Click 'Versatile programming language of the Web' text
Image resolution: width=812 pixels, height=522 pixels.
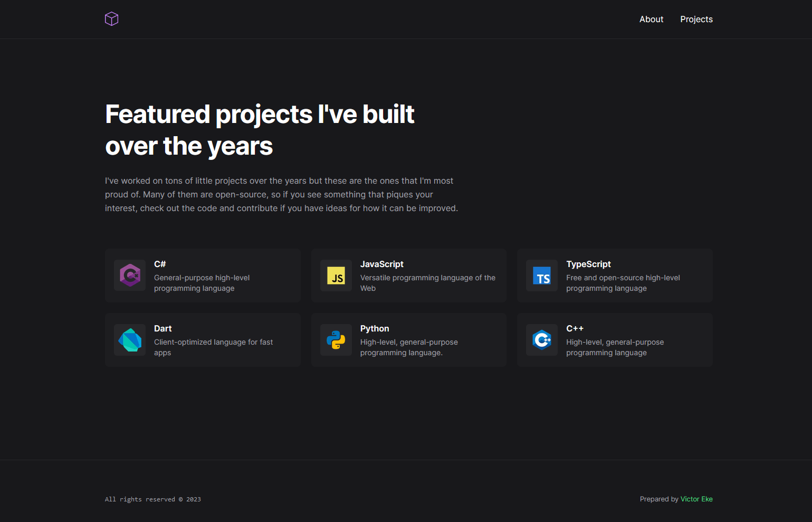coord(428,283)
